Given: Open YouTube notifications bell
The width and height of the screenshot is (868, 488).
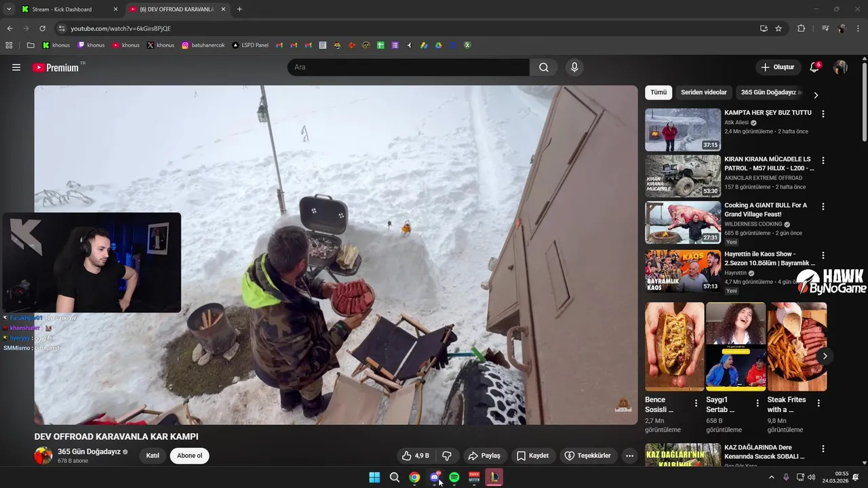Looking at the screenshot, I should click(814, 67).
